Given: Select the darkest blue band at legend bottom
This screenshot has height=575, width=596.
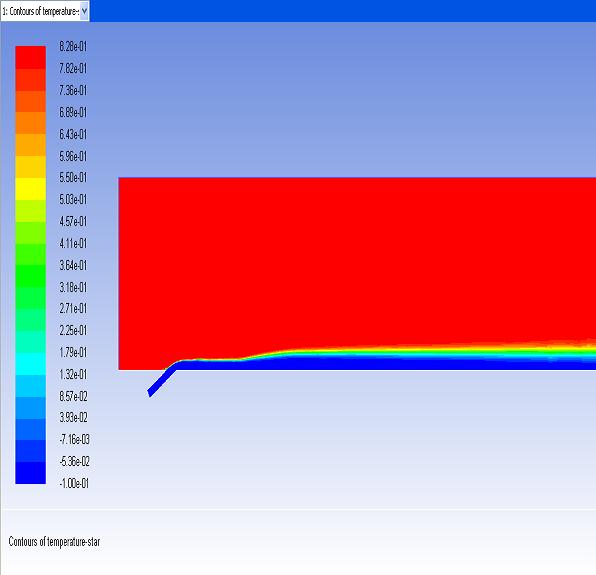Looking at the screenshot, I should click(x=30, y=473).
